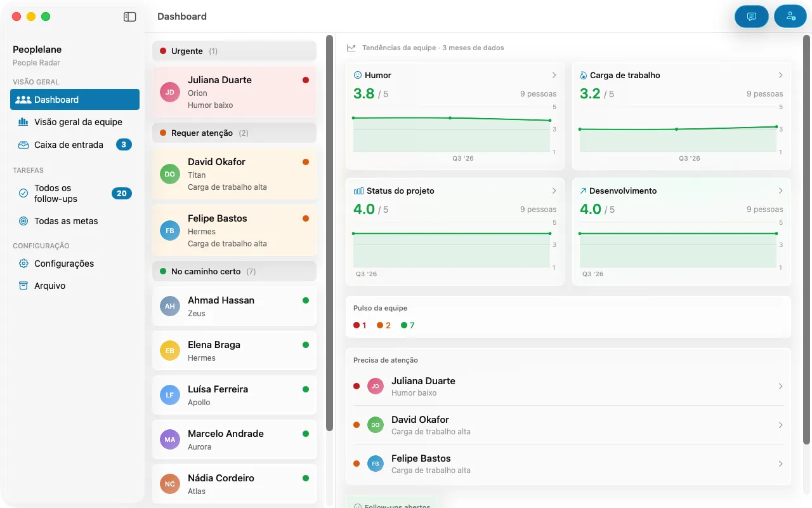Click the 3.2 Carga de trabalho score
The height and width of the screenshot is (508, 812).
click(x=590, y=93)
